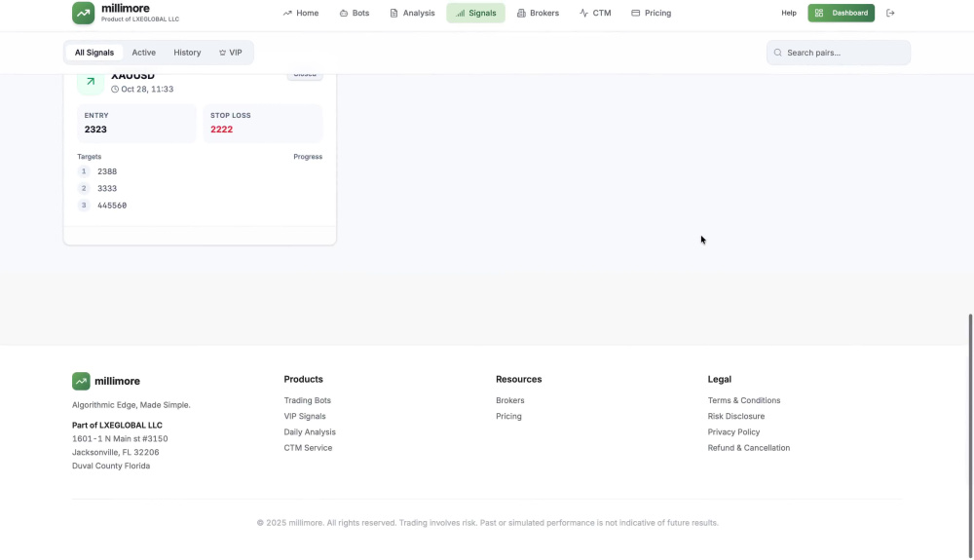Open Privacy Policy link
974x560 pixels.
point(733,432)
